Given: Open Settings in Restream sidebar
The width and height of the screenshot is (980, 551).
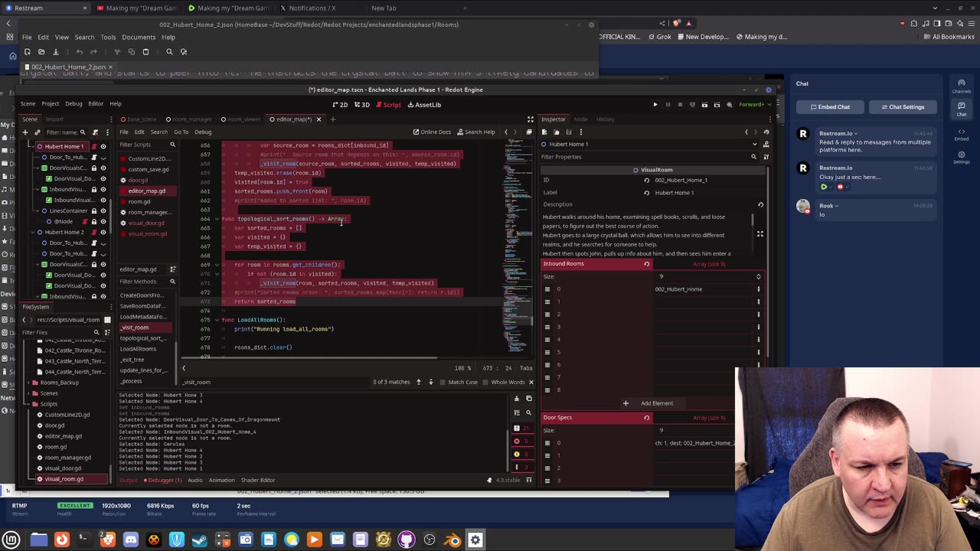Looking at the screenshot, I should click(961, 157).
